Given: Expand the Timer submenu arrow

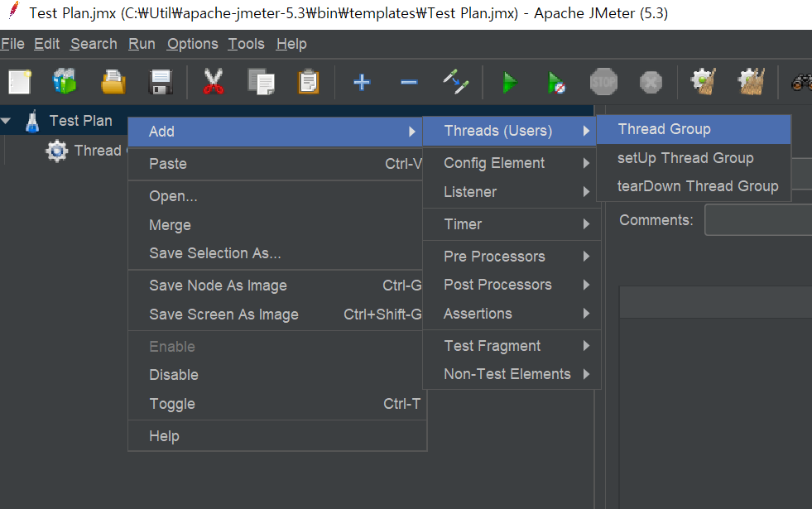Looking at the screenshot, I should [586, 224].
